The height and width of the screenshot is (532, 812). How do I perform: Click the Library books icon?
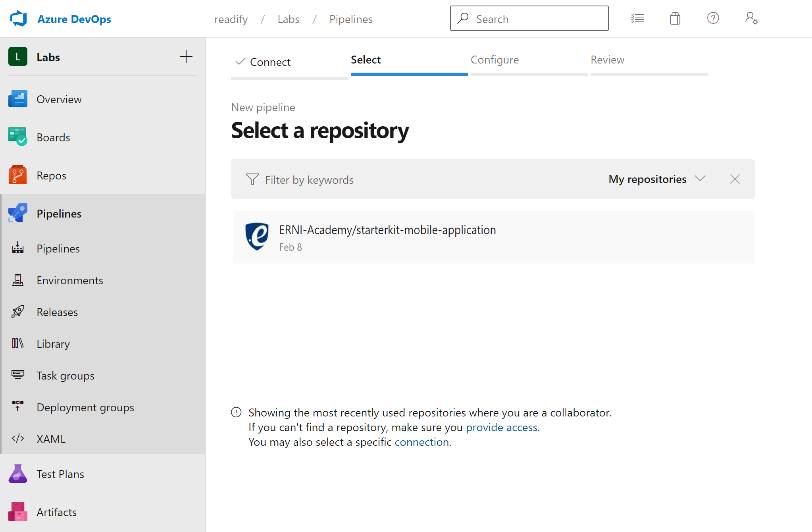tap(18, 343)
